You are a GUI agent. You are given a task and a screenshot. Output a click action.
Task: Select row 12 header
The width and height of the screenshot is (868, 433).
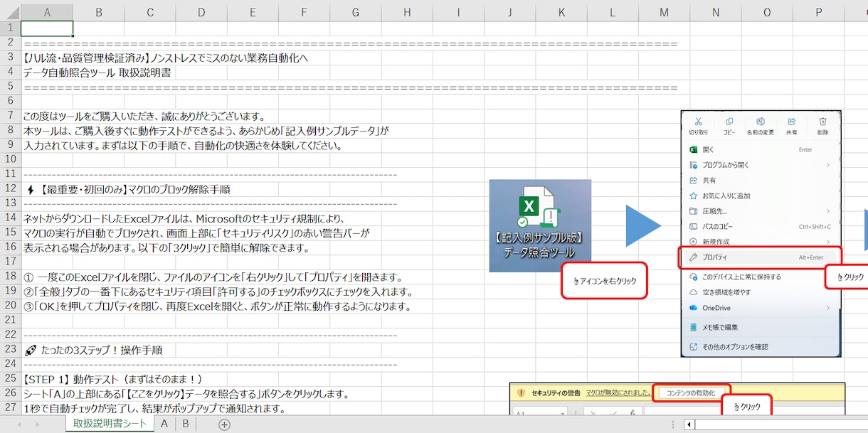tap(11, 189)
